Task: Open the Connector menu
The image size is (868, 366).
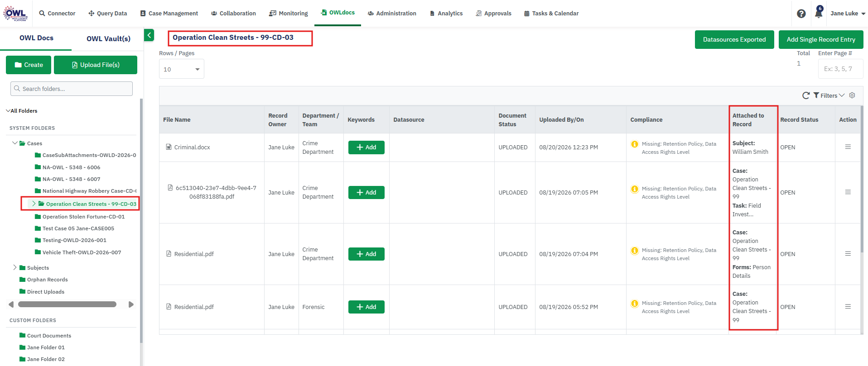Action: point(57,14)
